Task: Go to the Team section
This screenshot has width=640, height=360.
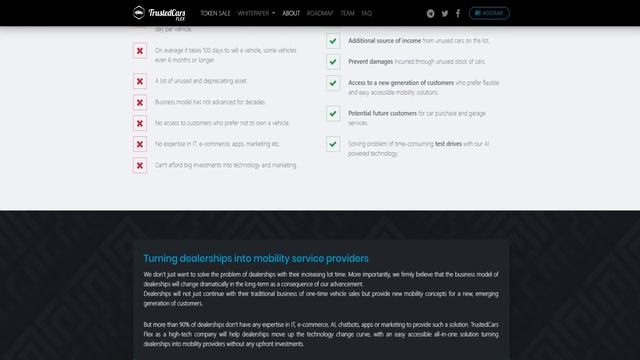Action: pos(347,13)
